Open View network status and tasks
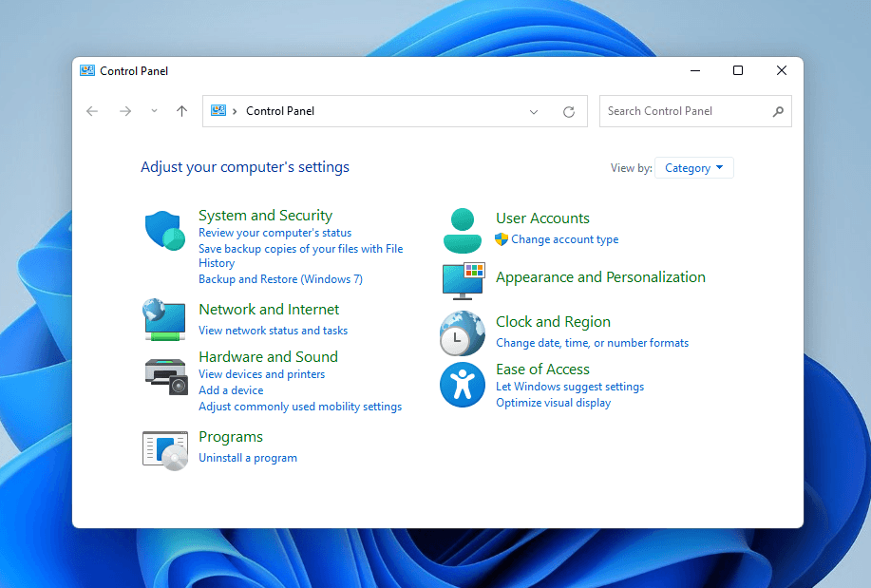Image resolution: width=871 pixels, height=588 pixels. pos(274,331)
